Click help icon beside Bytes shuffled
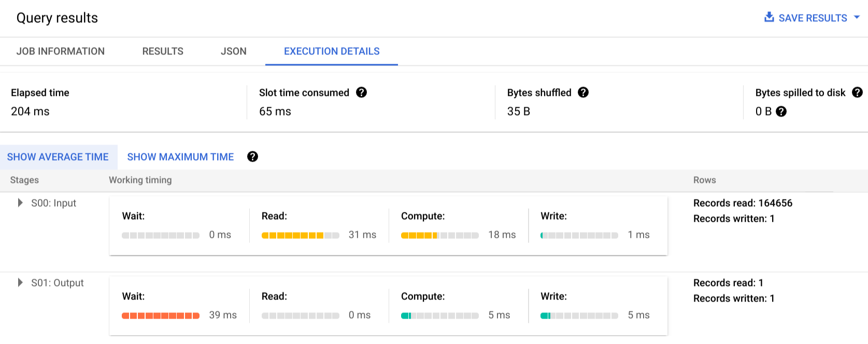Viewport: 868px width, 344px height. (x=583, y=92)
